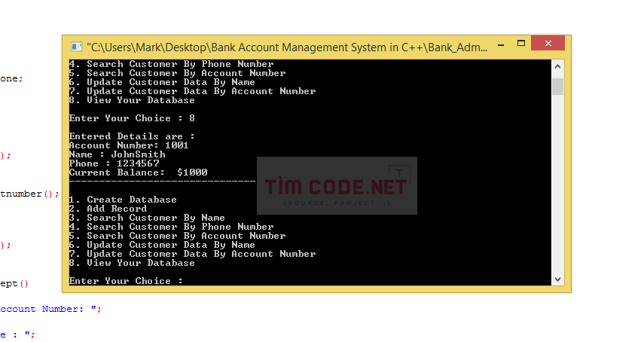
Task: Click "3. Search Customer By Name" line
Action: tap(147, 218)
